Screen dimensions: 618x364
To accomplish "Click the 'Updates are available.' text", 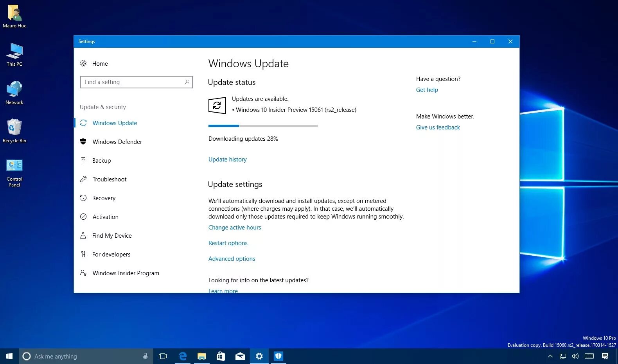I will 260,99.
